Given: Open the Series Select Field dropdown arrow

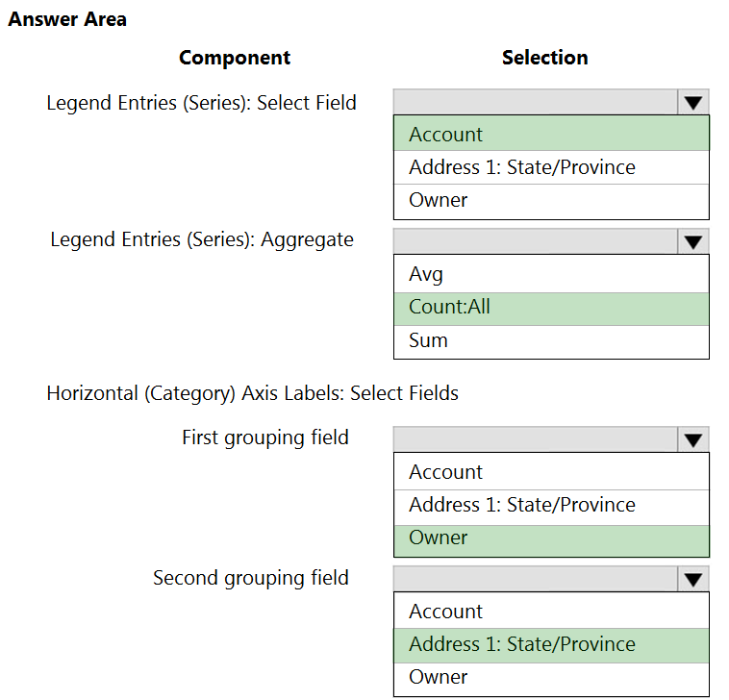Looking at the screenshot, I should [692, 103].
